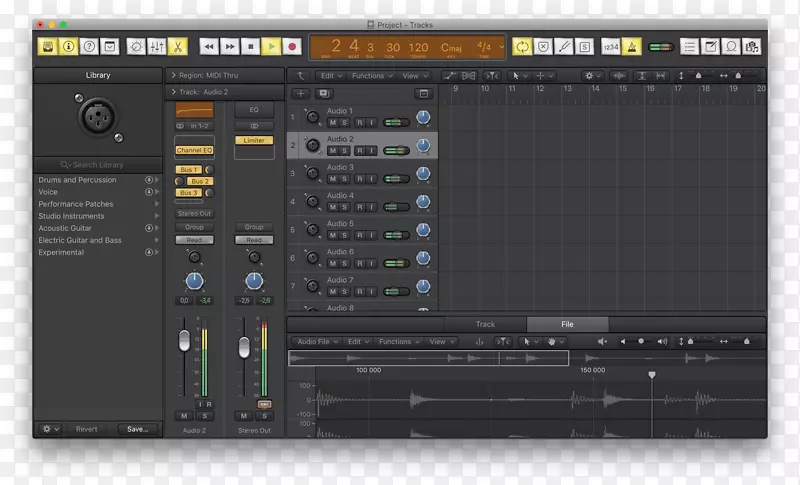Solo the Audio 3 track
The image size is (800, 485).
click(344, 178)
